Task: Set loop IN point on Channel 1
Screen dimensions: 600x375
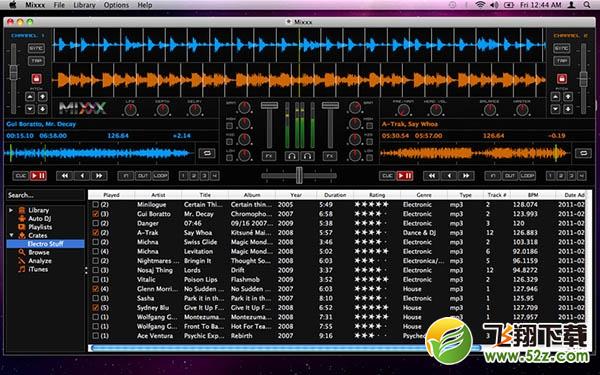Action: coord(126,176)
